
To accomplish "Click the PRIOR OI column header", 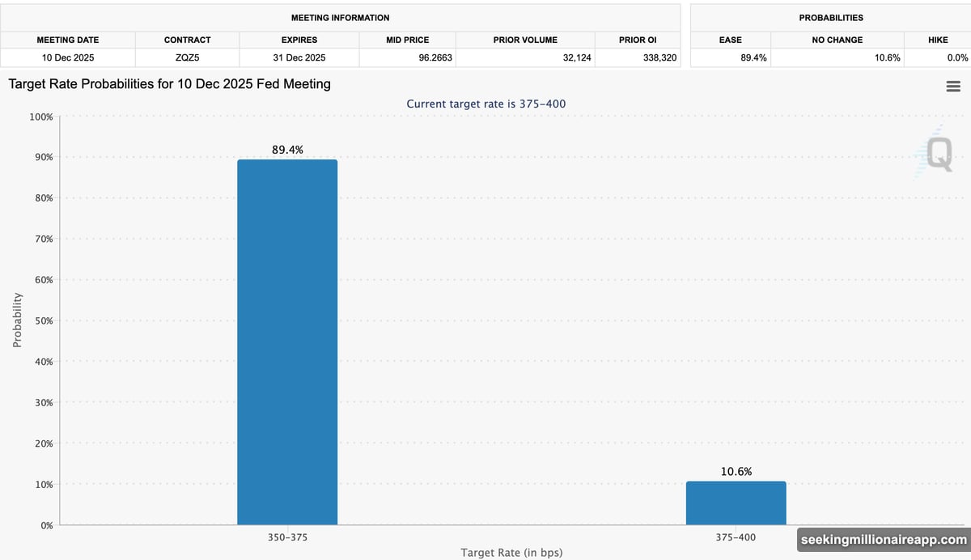I will (639, 40).
